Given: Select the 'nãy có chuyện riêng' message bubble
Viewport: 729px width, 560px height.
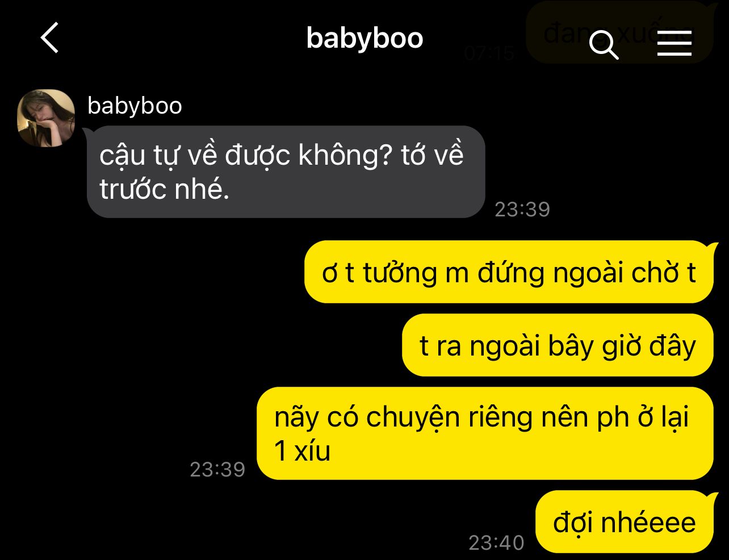Looking at the screenshot, I should 485,433.
